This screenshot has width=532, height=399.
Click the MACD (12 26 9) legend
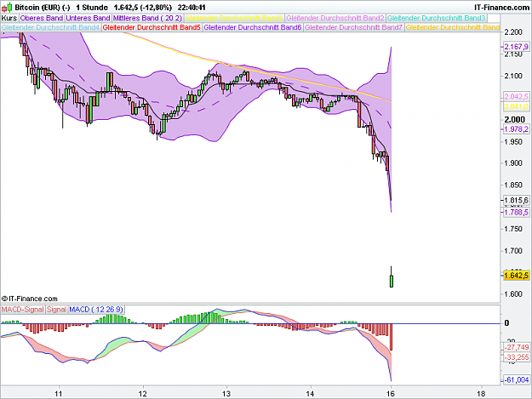[x=96, y=310]
